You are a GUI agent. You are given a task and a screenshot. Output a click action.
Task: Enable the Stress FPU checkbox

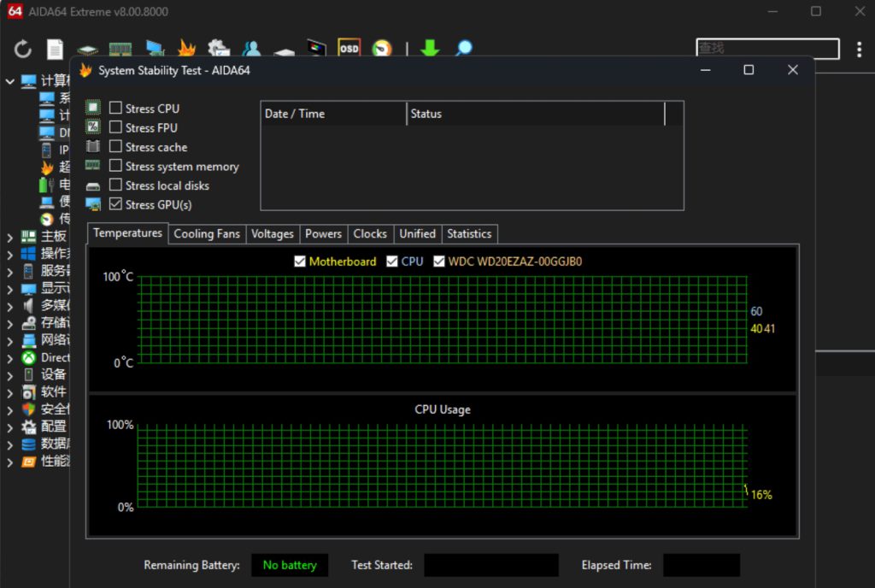point(115,127)
